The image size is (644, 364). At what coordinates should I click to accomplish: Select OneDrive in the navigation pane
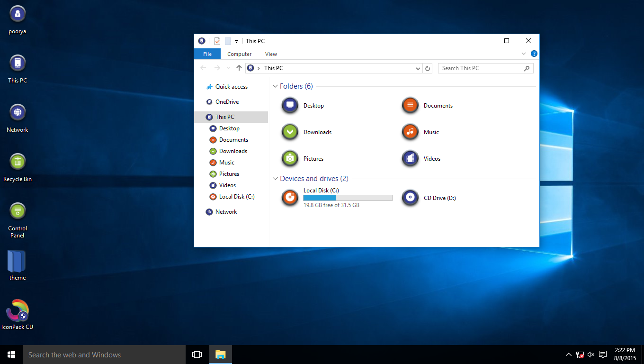click(227, 101)
